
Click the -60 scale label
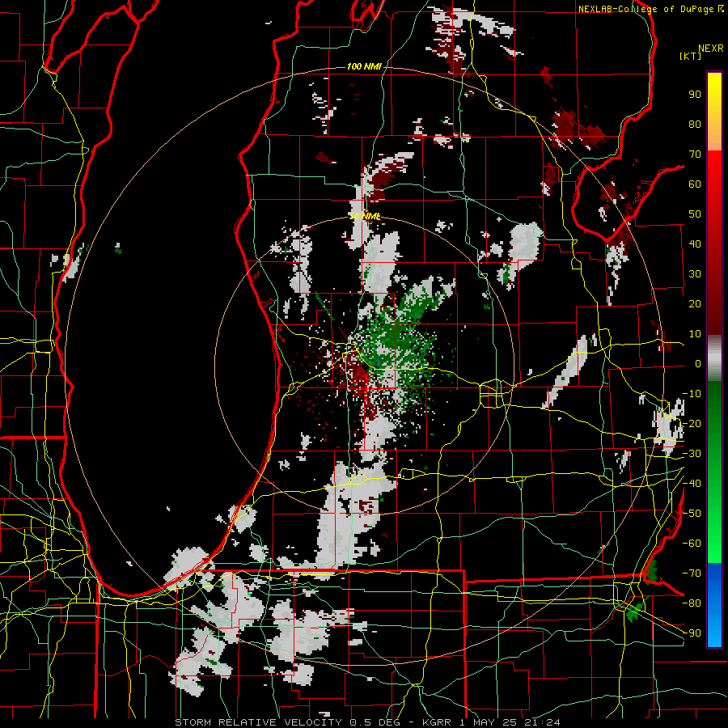[692, 544]
